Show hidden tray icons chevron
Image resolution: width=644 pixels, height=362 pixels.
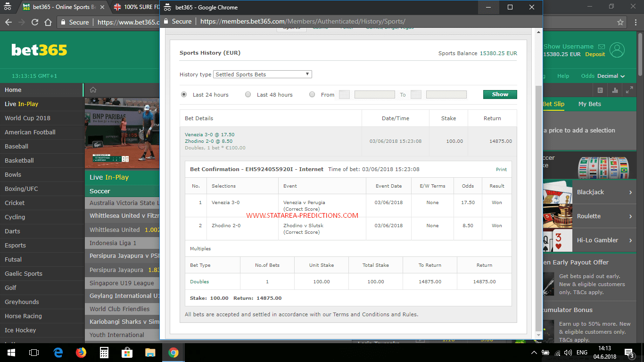534,353
